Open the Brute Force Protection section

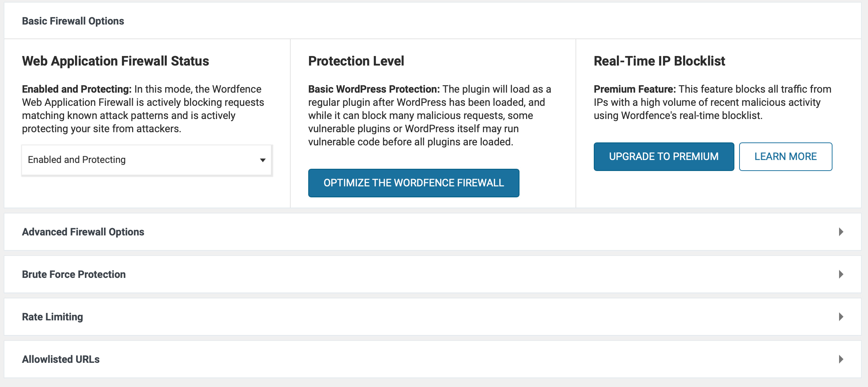(74, 274)
